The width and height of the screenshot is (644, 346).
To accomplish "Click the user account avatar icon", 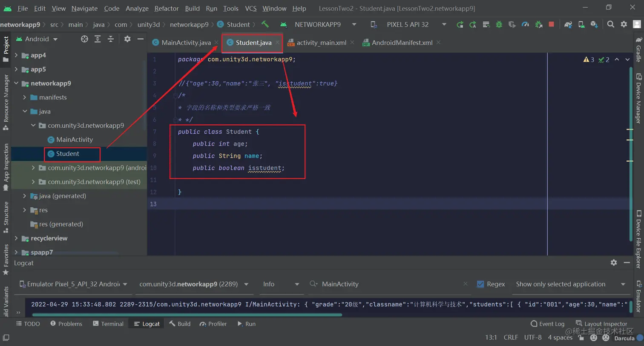I will pos(637,24).
